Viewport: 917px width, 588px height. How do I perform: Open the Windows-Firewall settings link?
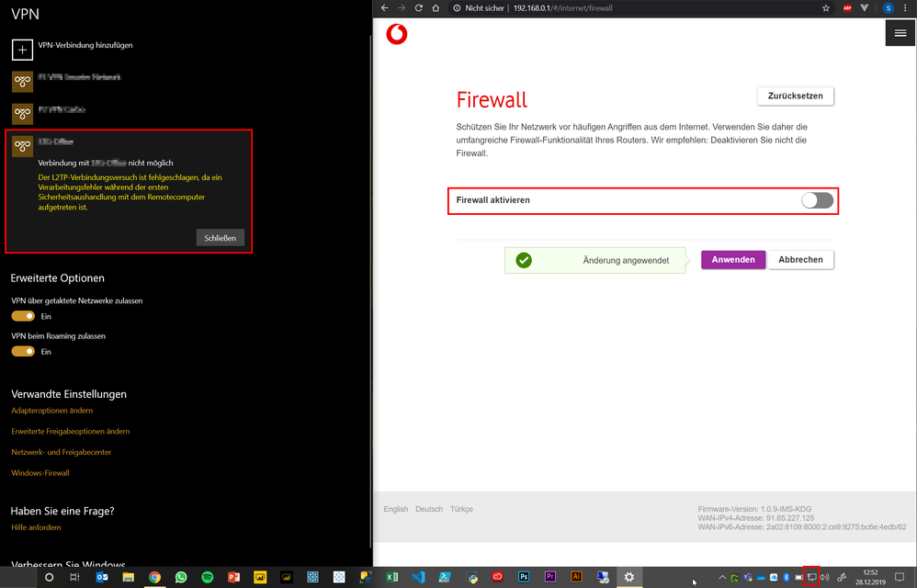pyautogui.click(x=40, y=472)
